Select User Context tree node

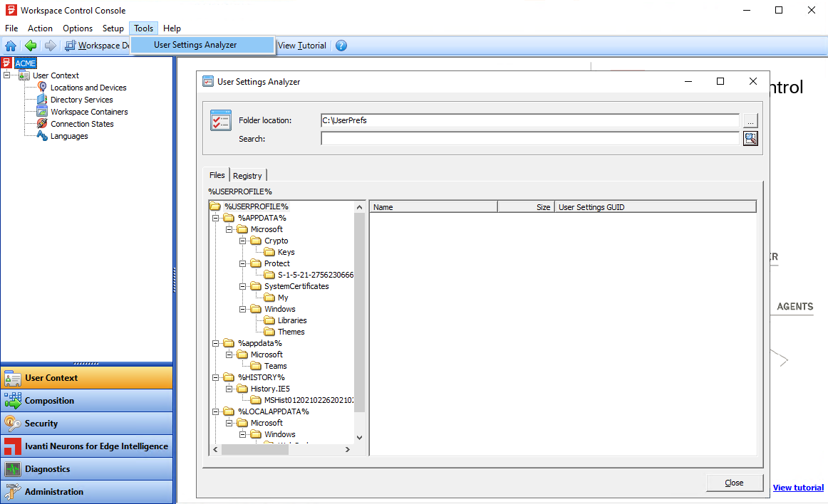[x=56, y=75]
